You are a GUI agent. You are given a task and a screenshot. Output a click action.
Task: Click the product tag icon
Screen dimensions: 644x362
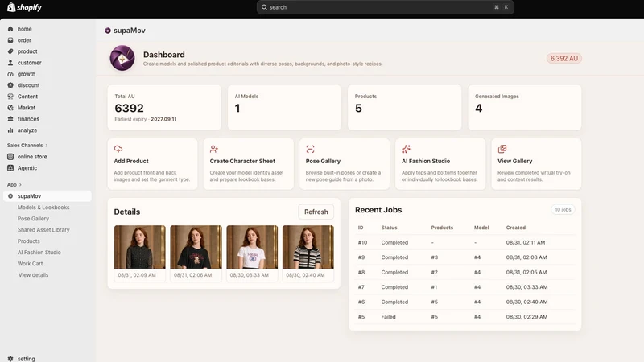10,51
